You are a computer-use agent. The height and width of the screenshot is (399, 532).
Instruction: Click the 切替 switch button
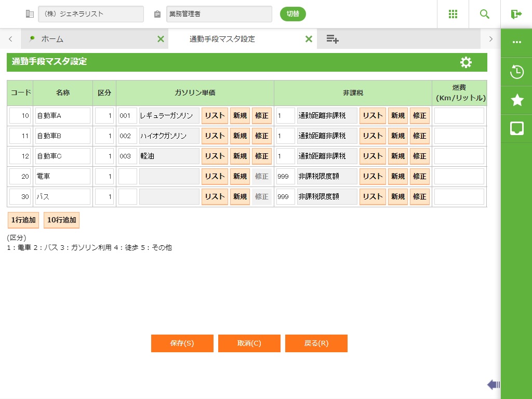pos(293,14)
